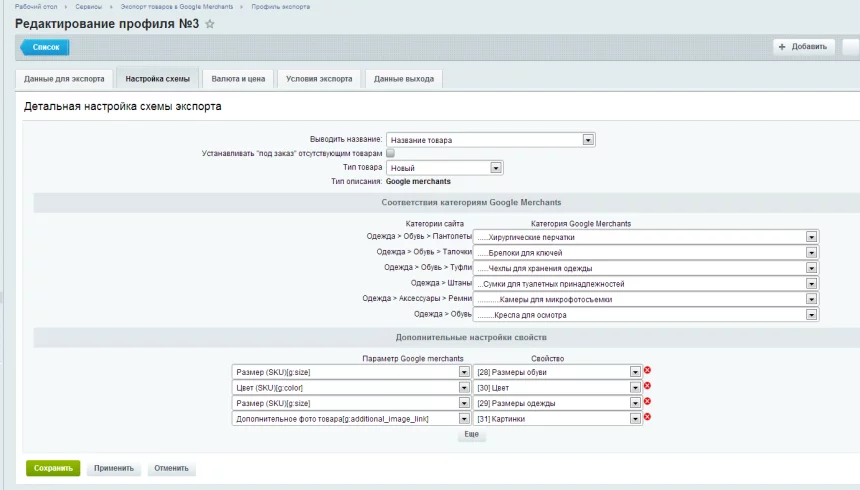Open the Валюта и цена tab
The image size is (860, 490).
click(x=238, y=78)
